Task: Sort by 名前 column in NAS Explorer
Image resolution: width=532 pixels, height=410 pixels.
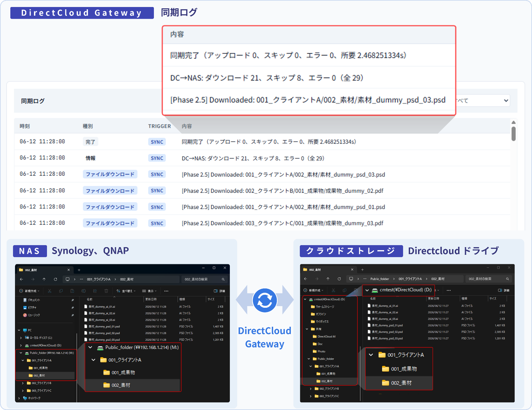Action: [90, 299]
